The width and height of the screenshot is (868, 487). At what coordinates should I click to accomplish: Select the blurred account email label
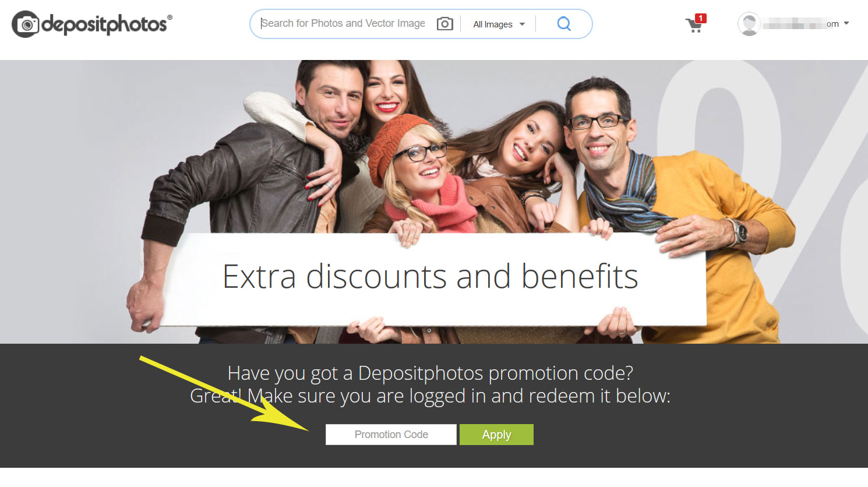point(801,24)
